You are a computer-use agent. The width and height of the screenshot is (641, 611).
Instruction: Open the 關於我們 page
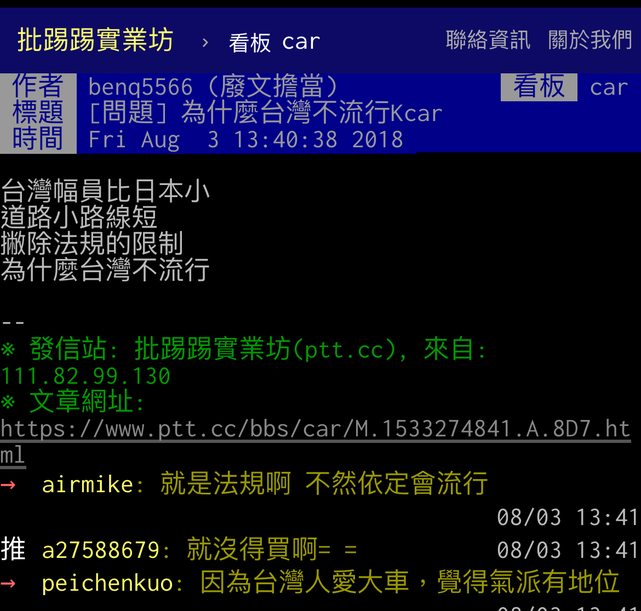tap(590, 40)
